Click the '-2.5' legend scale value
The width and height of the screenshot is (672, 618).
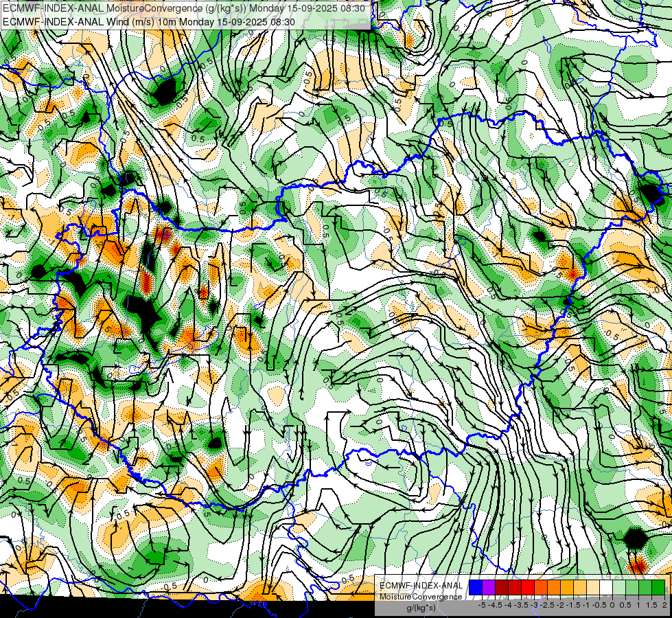click(x=547, y=605)
